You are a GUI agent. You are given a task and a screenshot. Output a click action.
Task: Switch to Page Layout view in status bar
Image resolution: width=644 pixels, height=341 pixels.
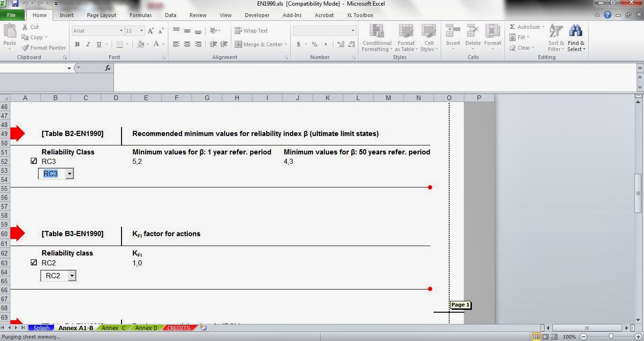pyautogui.click(x=545, y=337)
